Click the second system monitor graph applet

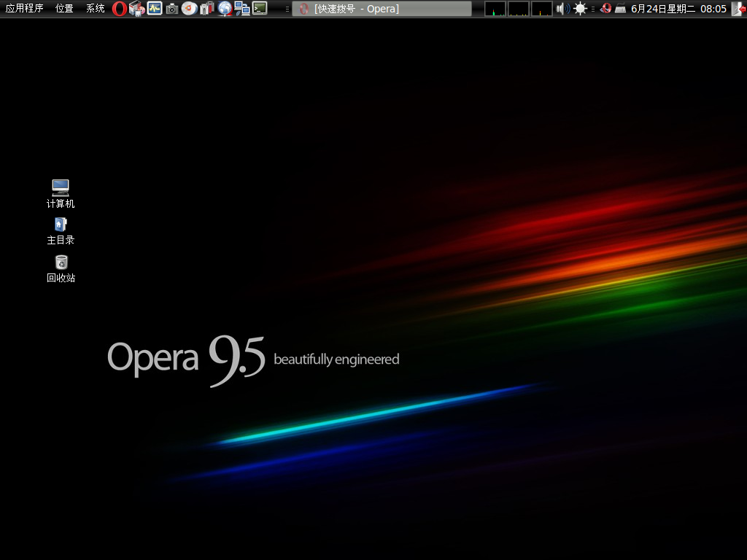tap(519, 9)
